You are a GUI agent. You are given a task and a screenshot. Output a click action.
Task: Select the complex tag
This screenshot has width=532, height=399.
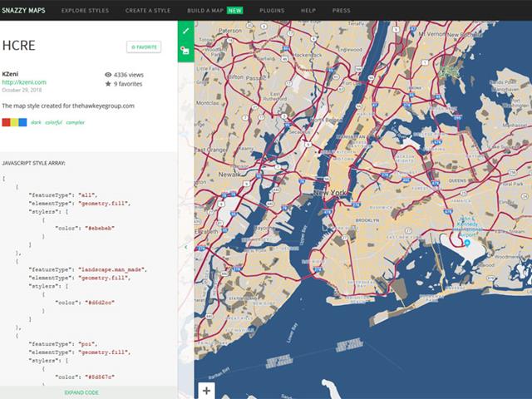pyautogui.click(x=76, y=122)
